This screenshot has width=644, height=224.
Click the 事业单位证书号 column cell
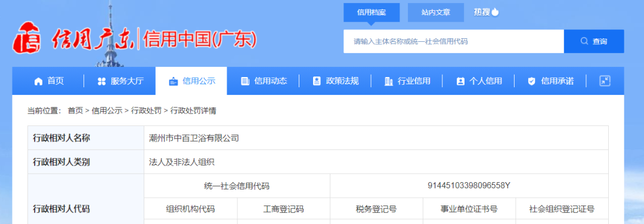[469, 209]
